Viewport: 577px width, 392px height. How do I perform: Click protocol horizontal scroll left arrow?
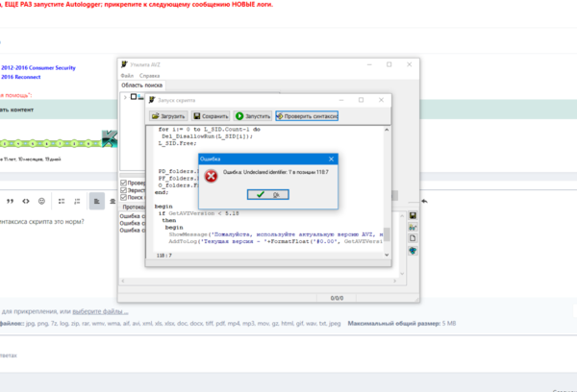tap(123, 281)
